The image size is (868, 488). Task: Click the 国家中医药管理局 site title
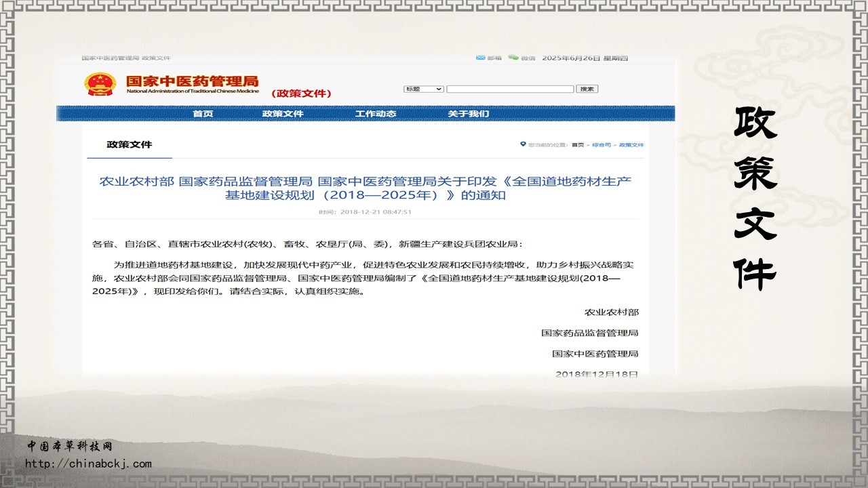click(x=192, y=83)
